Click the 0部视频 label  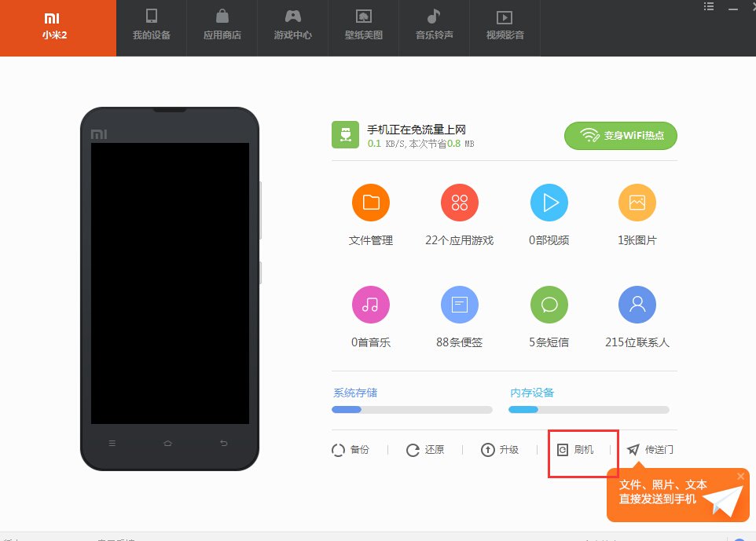[549, 240]
